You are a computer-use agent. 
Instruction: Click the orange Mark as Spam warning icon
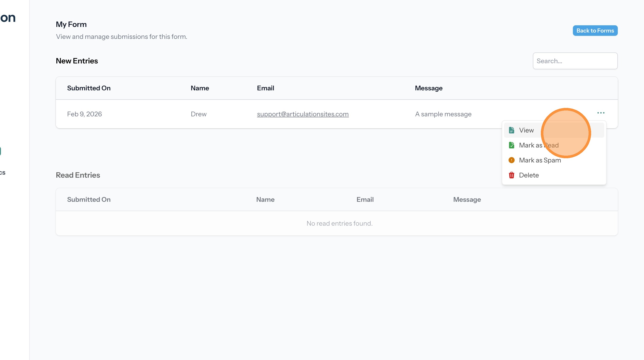coord(511,160)
